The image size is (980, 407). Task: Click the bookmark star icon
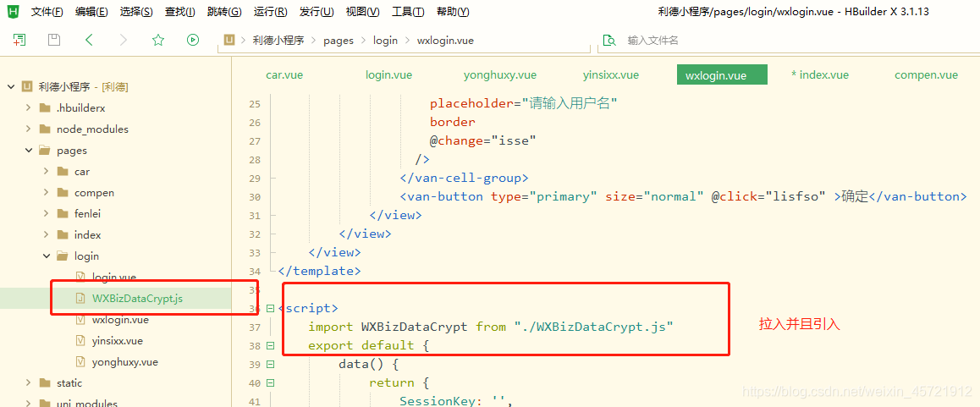[158, 40]
